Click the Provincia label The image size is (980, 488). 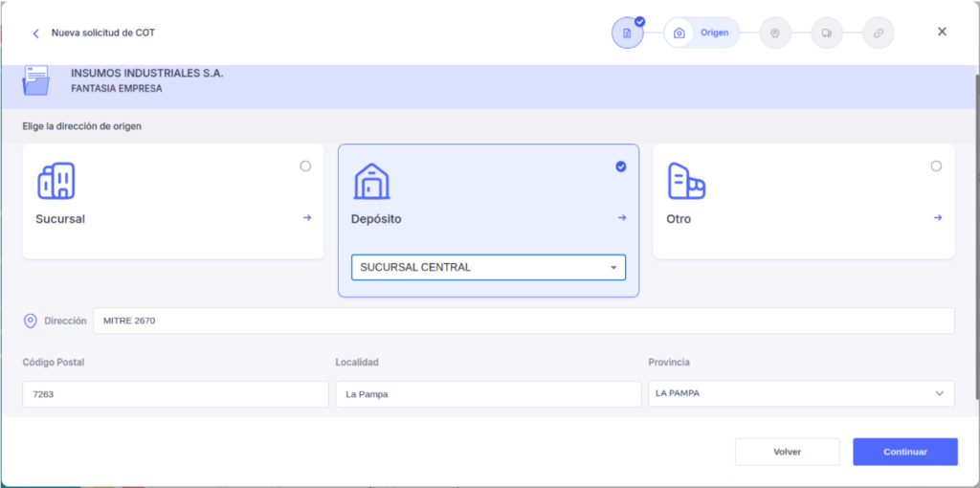click(x=669, y=363)
